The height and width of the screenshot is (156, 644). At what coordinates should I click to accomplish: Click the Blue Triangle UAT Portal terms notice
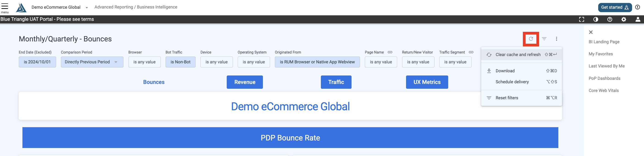(47, 19)
